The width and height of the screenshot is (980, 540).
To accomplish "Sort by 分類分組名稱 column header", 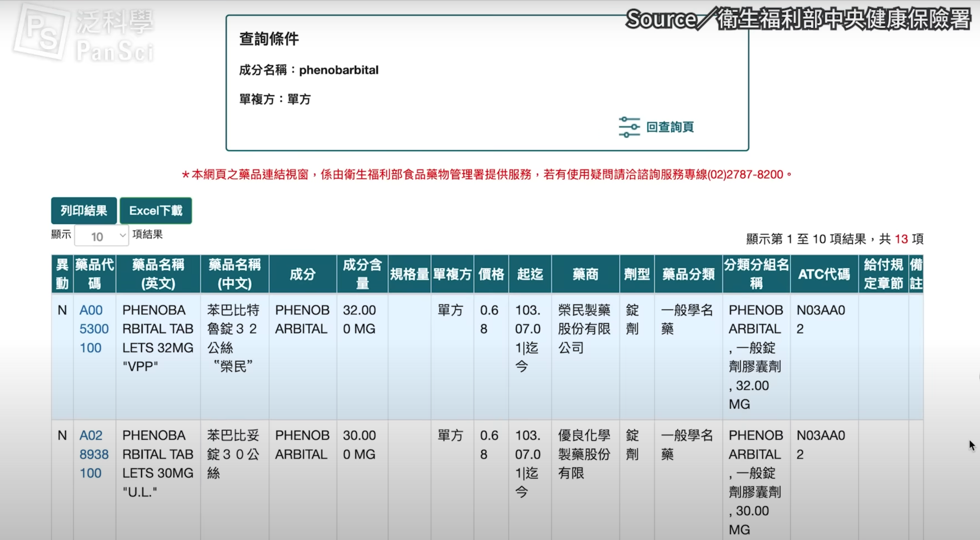I will click(x=756, y=274).
